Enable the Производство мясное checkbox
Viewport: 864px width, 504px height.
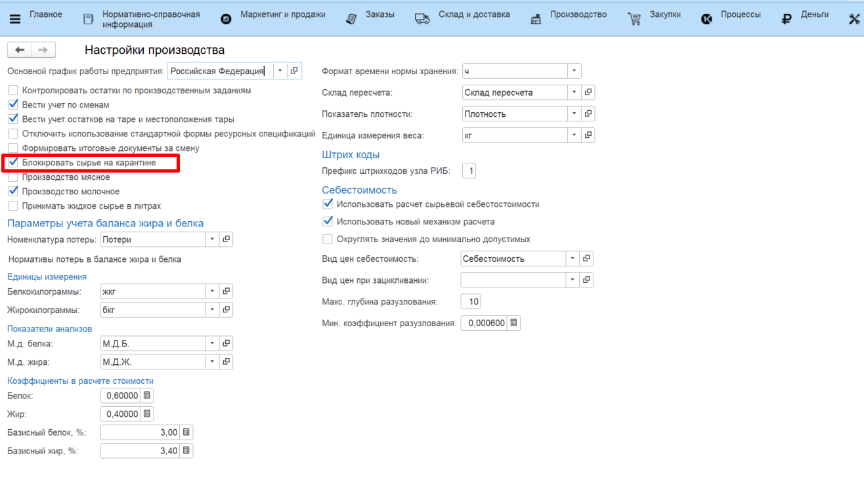coord(12,177)
